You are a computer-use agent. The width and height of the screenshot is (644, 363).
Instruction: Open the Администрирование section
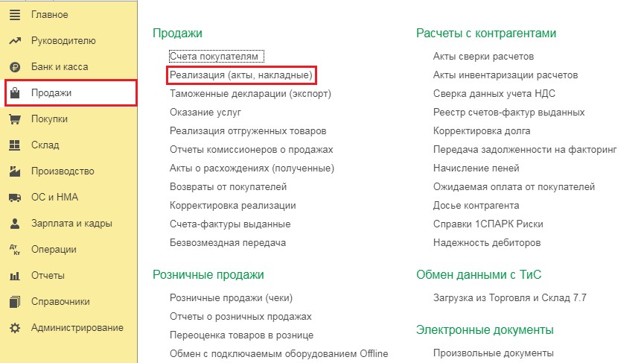click(x=77, y=328)
